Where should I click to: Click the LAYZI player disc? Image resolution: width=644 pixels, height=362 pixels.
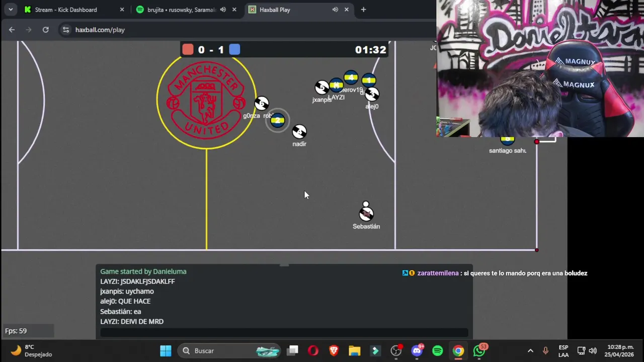tap(336, 85)
